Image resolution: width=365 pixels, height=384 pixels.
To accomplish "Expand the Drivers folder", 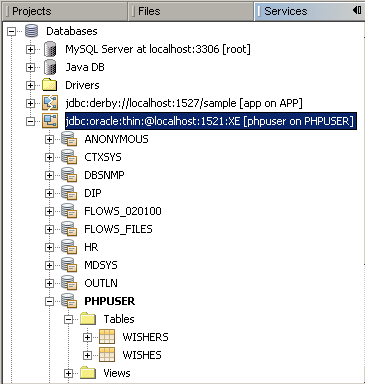I will [30, 85].
